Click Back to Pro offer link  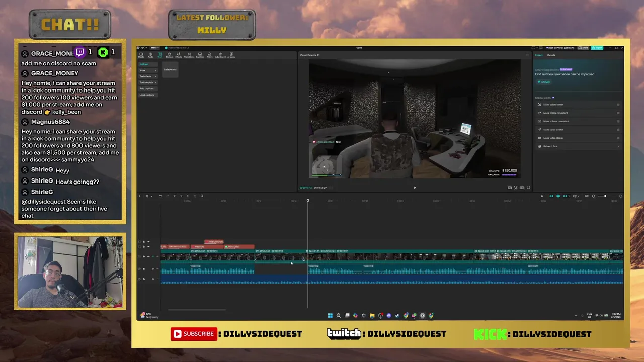click(x=560, y=48)
